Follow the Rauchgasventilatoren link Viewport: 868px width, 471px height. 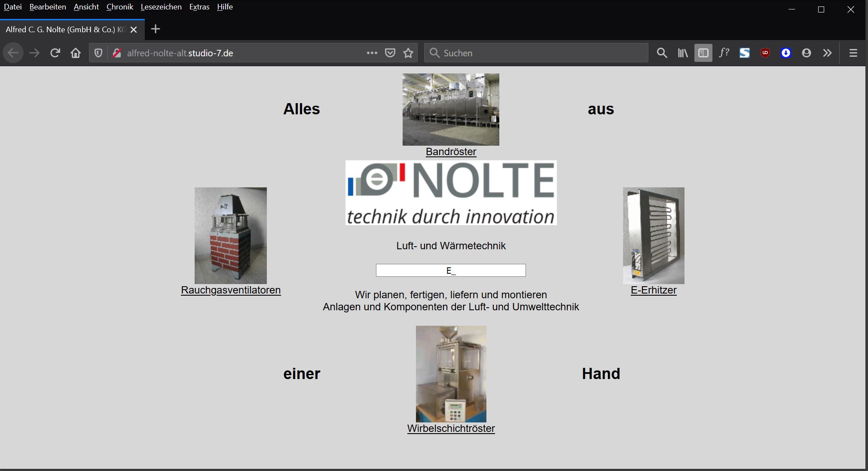tap(231, 290)
